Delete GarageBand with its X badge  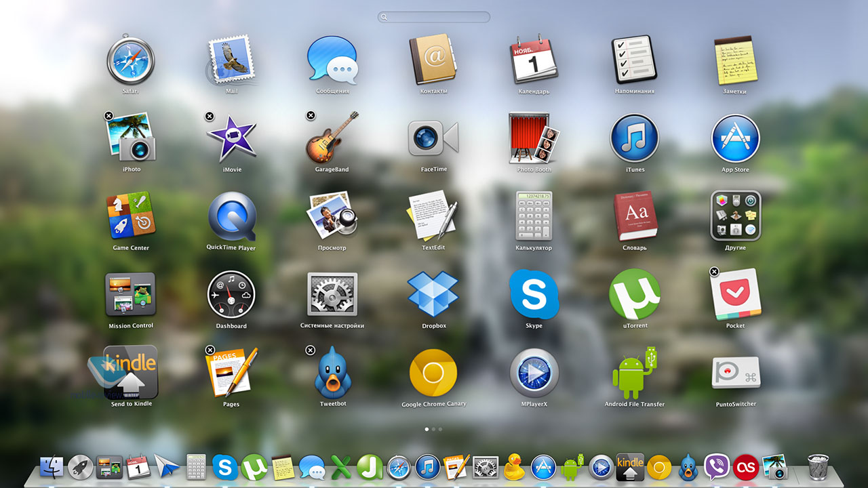(x=311, y=116)
